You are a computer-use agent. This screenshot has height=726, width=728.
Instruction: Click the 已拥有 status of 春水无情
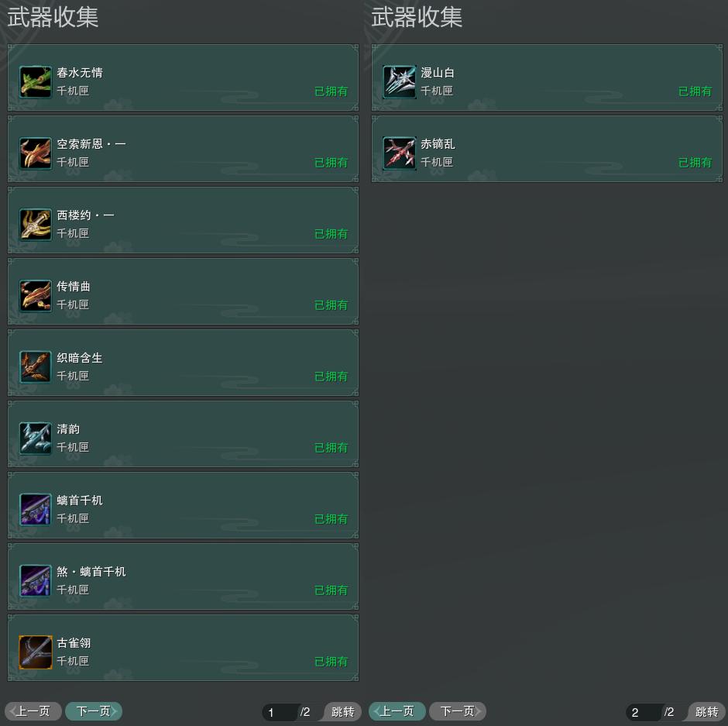point(331,91)
